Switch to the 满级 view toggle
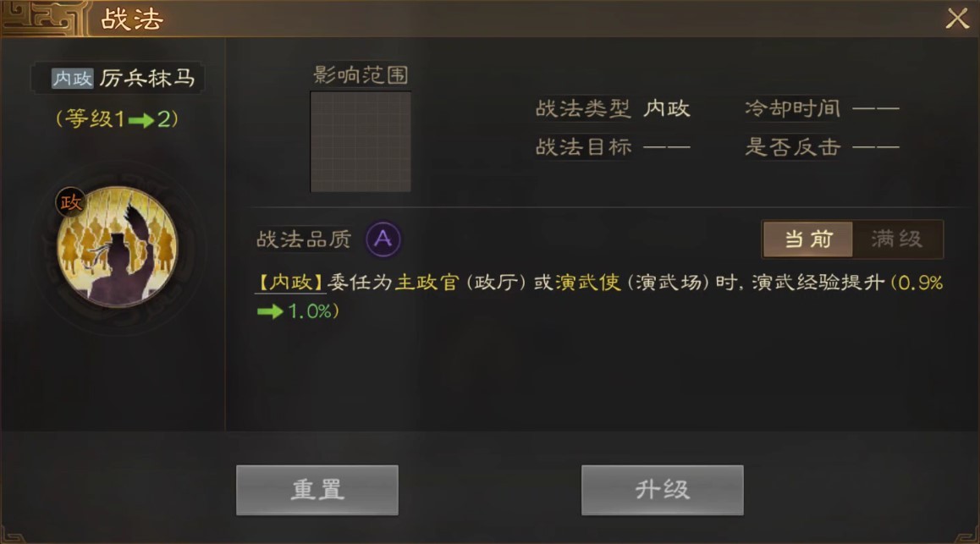 coord(897,239)
